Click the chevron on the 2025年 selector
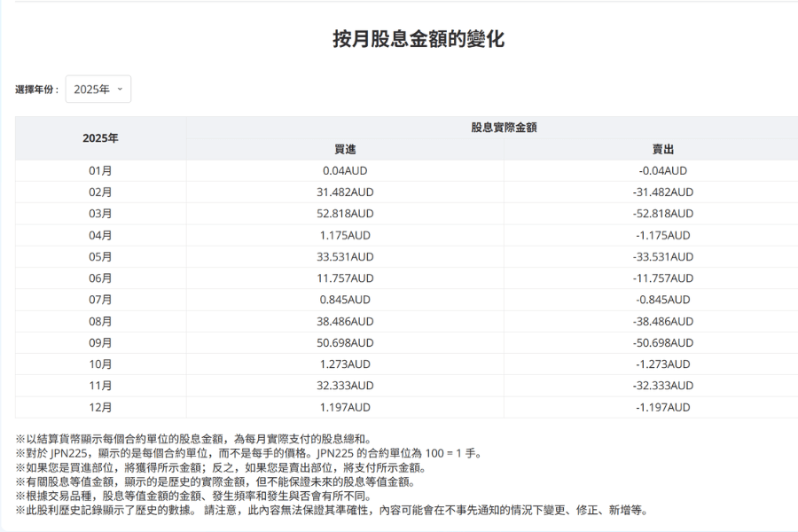 (x=118, y=89)
